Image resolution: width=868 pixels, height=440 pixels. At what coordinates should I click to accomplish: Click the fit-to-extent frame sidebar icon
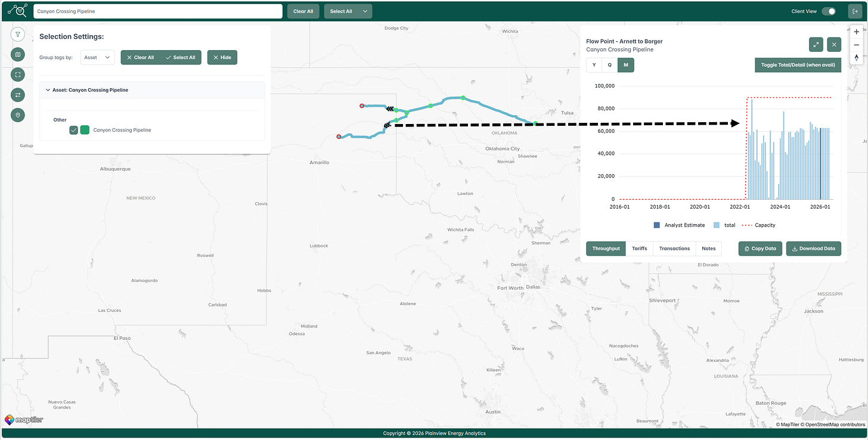tap(18, 75)
